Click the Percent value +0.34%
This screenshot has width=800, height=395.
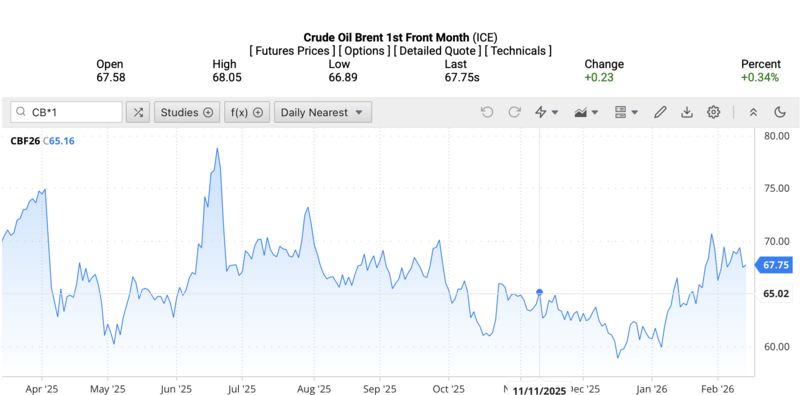coord(760,78)
